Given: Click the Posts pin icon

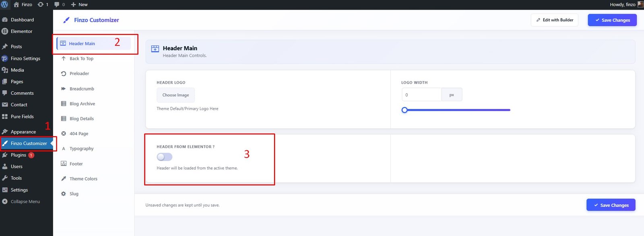Looking at the screenshot, I should click(x=5, y=47).
